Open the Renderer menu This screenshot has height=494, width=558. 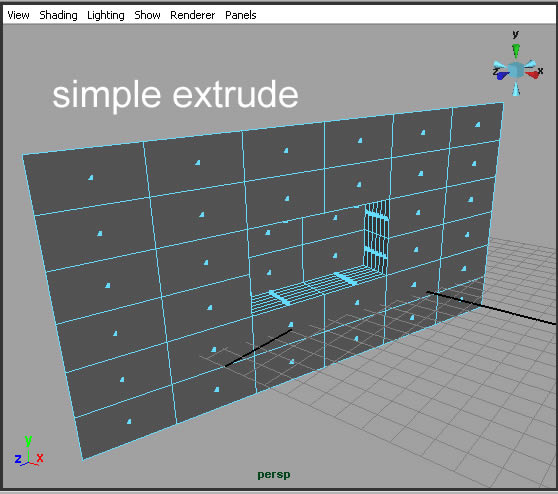pyautogui.click(x=193, y=15)
